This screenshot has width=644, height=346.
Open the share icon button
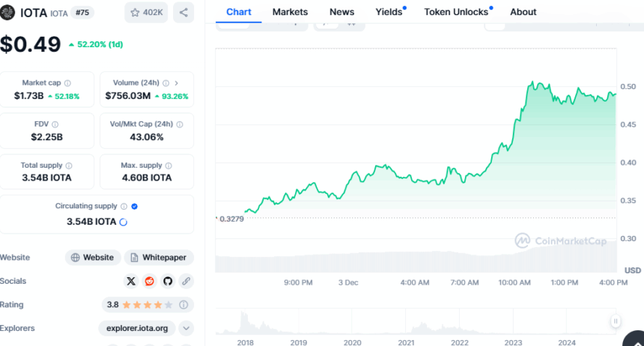click(x=183, y=12)
